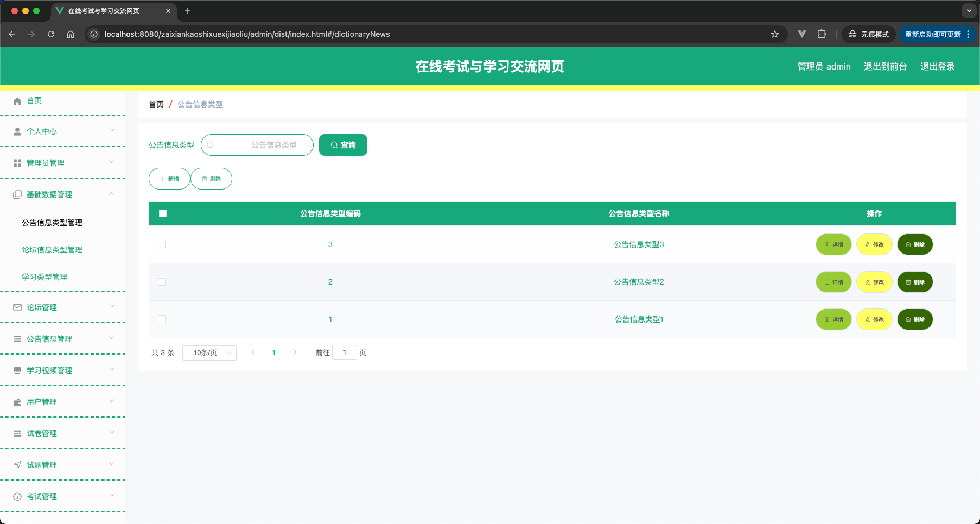Open 公告信息类型管理 submenu item
Screen dimensions: 980x524
click(x=52, y=223)
